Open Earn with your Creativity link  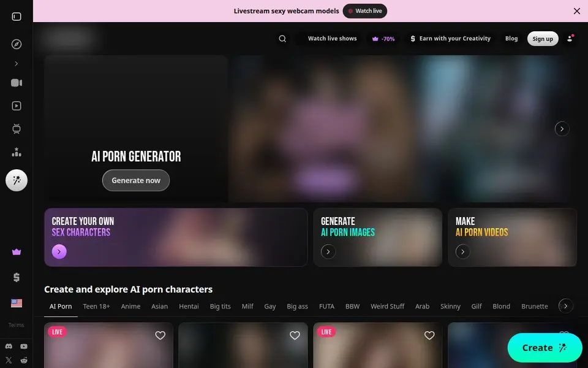click(450, 38)
